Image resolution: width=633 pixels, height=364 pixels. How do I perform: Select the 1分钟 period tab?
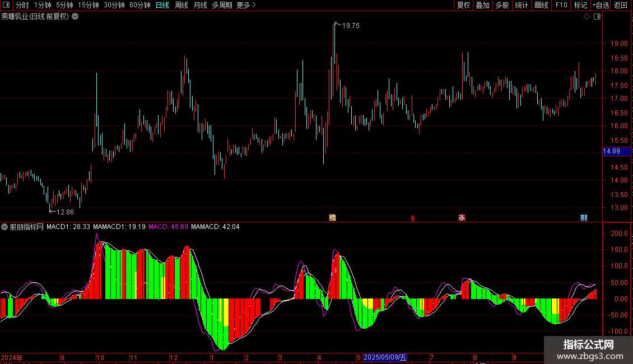tap(43, 5)
